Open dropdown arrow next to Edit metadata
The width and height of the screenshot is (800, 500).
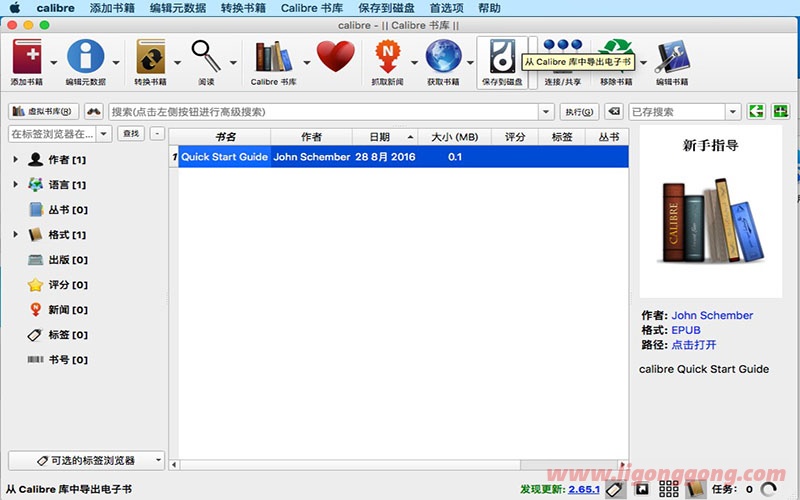tap(116, 63)
